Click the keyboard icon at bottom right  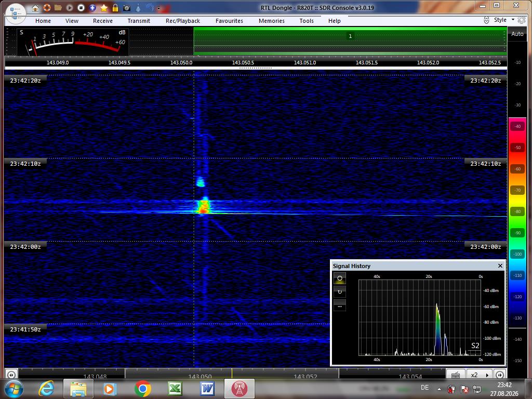(x=456, y=375)
